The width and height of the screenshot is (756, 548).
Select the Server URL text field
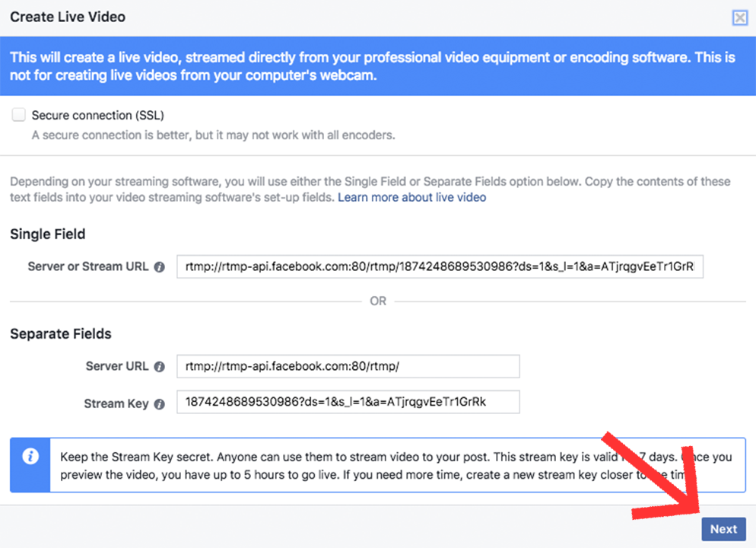coord(348,366)
